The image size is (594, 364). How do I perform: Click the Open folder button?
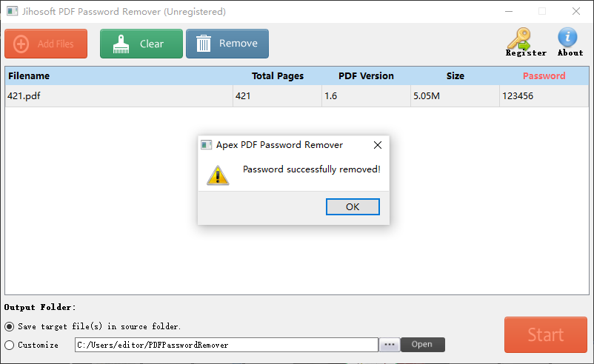point(422,345)
